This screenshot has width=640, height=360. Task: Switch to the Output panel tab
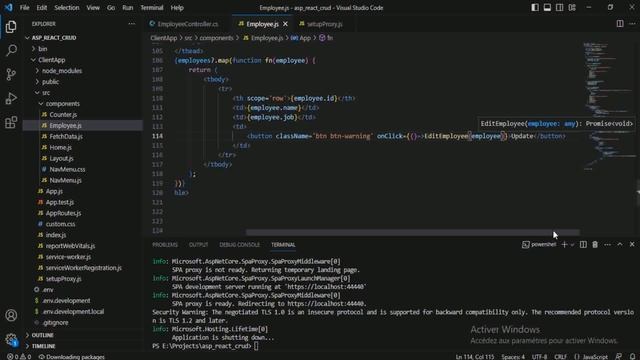(198, 245)
